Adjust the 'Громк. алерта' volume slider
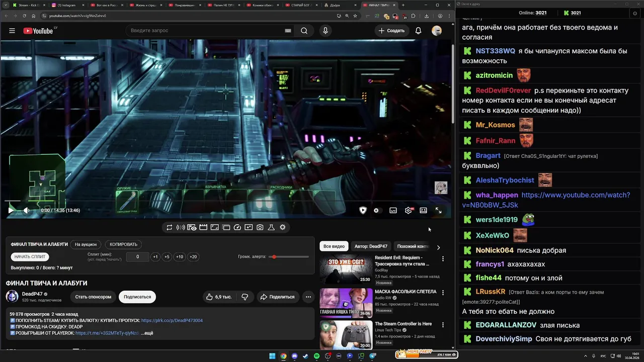This screenshot has width=644, height=362. coord(289,257)
